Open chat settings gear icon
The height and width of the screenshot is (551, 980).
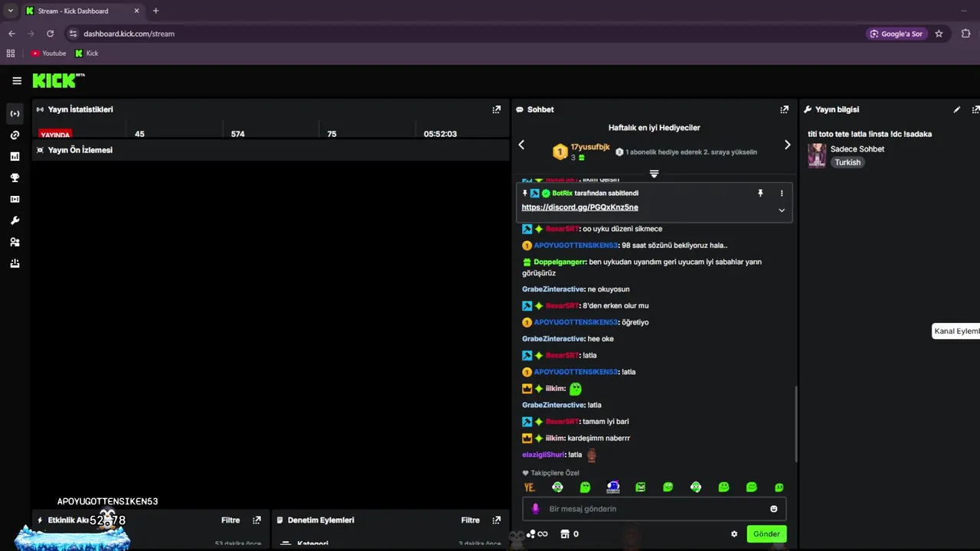click(734, 534)
